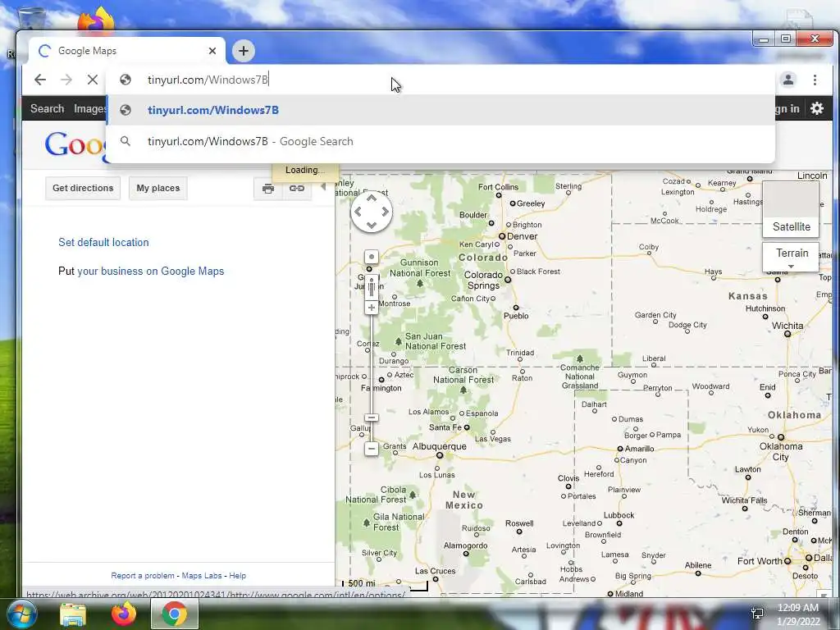This screenshot has height=630, width=840.
Task: Open the Maps Labs link
Action: [x=202, y=575]
